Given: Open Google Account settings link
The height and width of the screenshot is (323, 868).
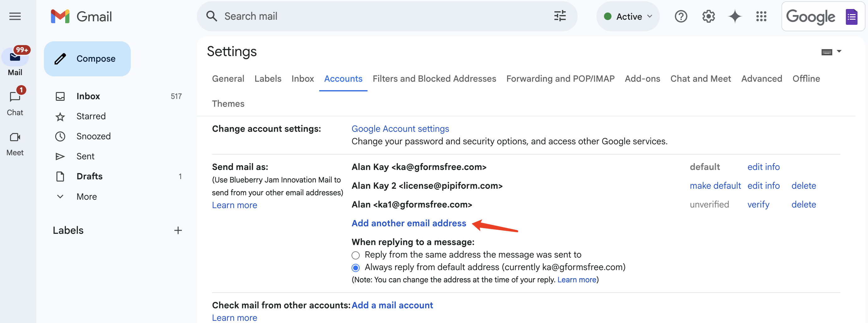Looking at the screenshot, I should [x=400, y=129].
